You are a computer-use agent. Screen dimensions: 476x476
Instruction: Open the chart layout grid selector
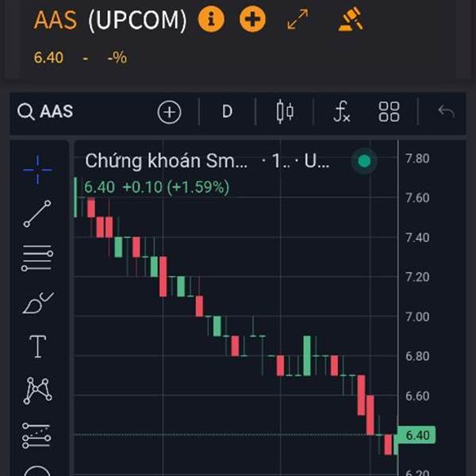point(389,112)
